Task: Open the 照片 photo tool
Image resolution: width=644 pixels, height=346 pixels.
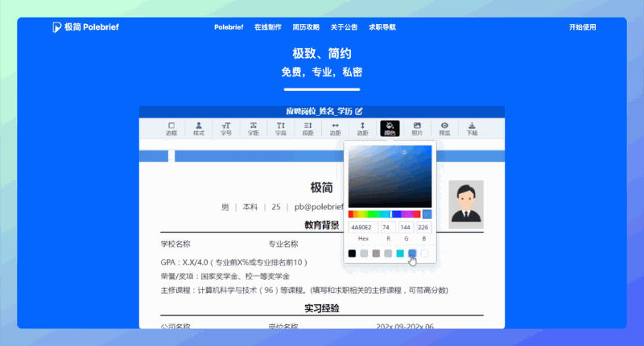Action: click(x=417, y=129)
